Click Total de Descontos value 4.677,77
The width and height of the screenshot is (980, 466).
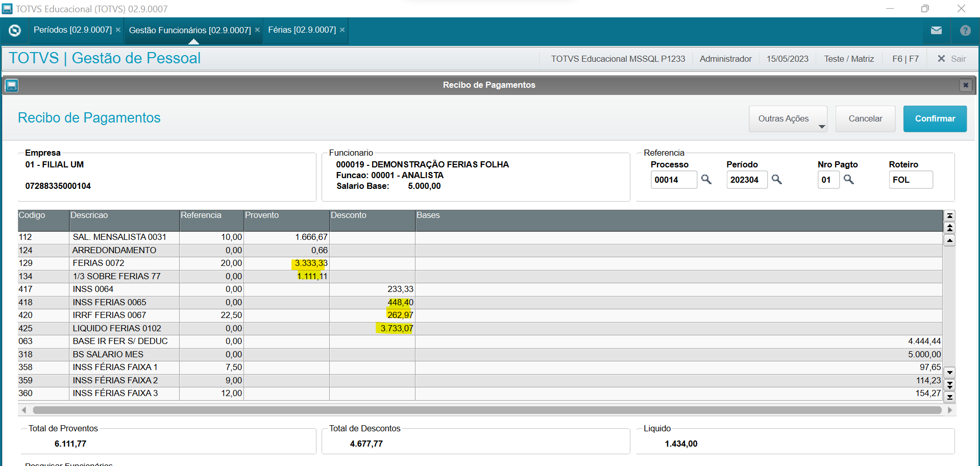[366, 444]
